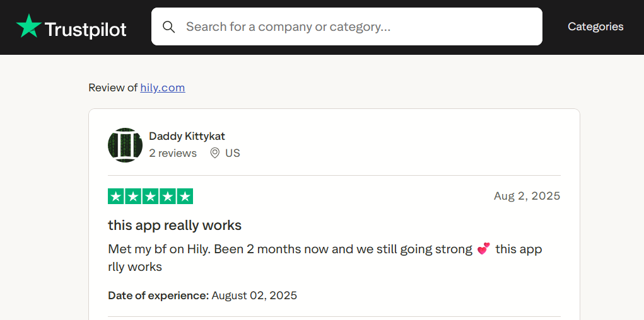Click the location pin icon beside US
This screenshot has width=644, height=320.
pos(214,154)
